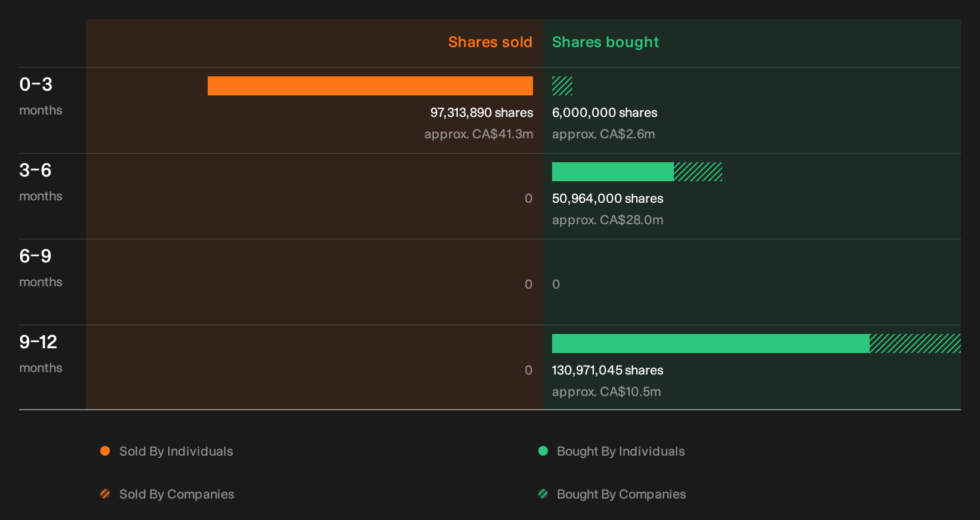Click the 6-9 months shares sold zero
Image resolution: width=980 pixels, height=520 pixels.
point(529,284)
